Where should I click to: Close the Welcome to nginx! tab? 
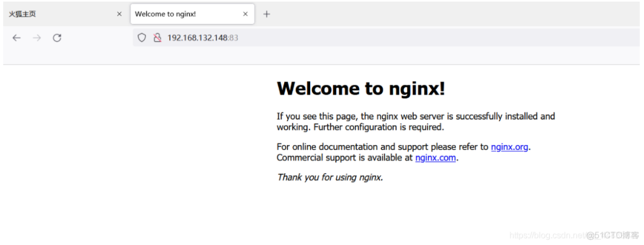245,14
